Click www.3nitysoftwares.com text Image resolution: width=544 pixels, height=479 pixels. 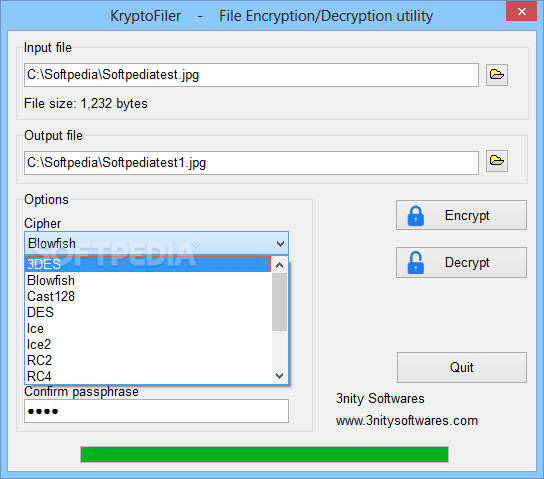[x=407, y=421]
